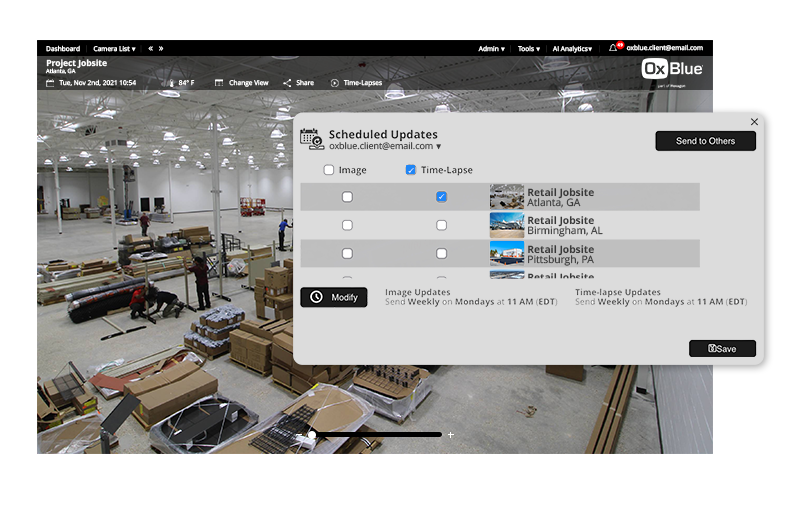Click the 84° F temperature reading
The height and width of the screenshot is (509, 792).
(x=186, y=83)
